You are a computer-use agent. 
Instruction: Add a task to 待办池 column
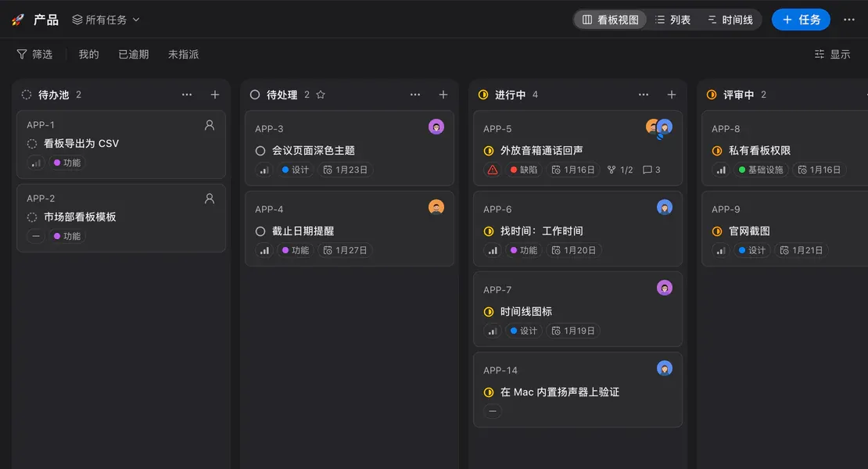click(x=215, y=95)
